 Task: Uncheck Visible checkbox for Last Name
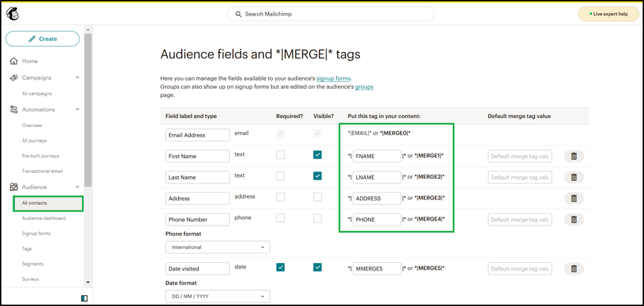(317, 176)
